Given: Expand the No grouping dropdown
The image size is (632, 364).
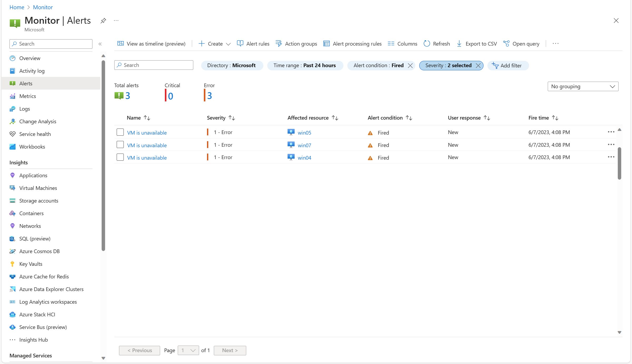Looking at the screenshot, I should pyautogui.click(x=583, y=86).
